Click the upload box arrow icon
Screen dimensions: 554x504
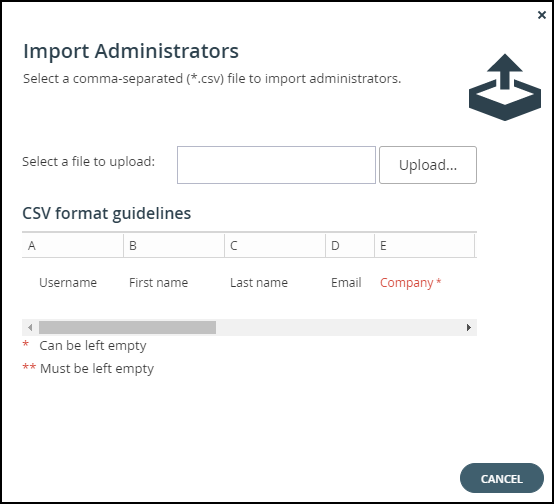[x=505, y=87]
